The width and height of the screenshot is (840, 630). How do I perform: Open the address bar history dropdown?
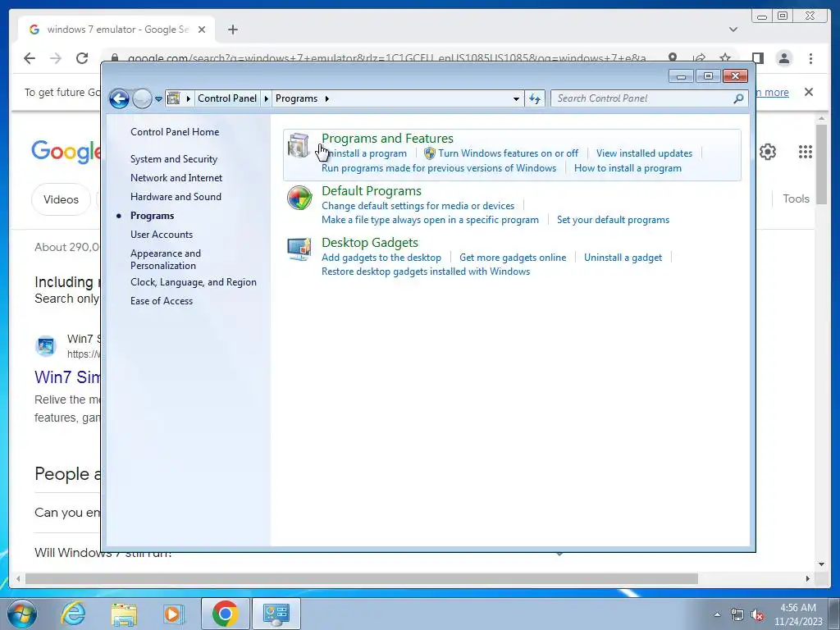coord(516,98)
